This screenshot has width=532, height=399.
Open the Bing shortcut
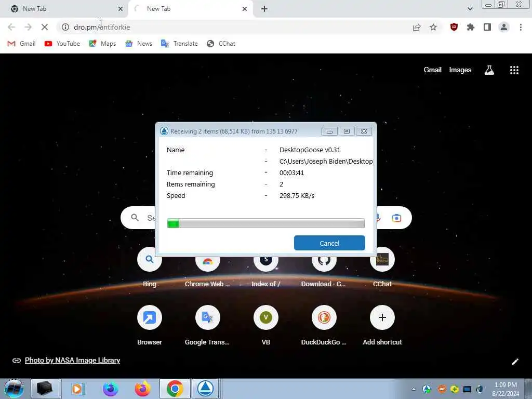coord(149,268)
